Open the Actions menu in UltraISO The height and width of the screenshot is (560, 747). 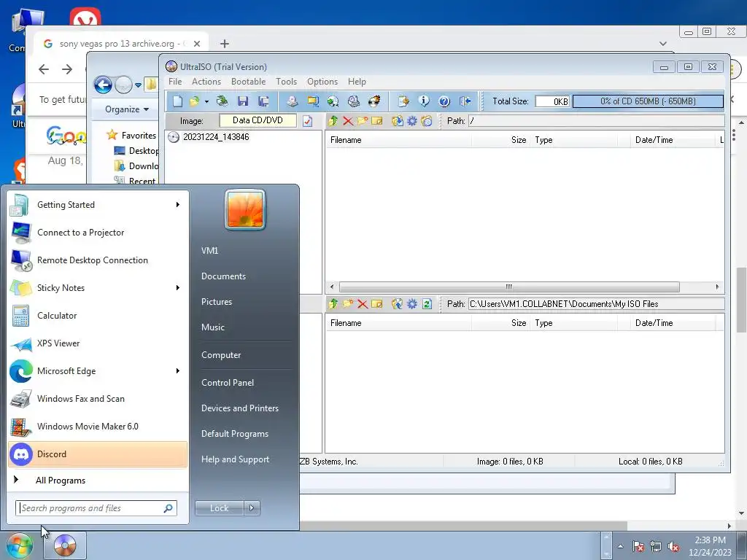(x=206, y=82)
